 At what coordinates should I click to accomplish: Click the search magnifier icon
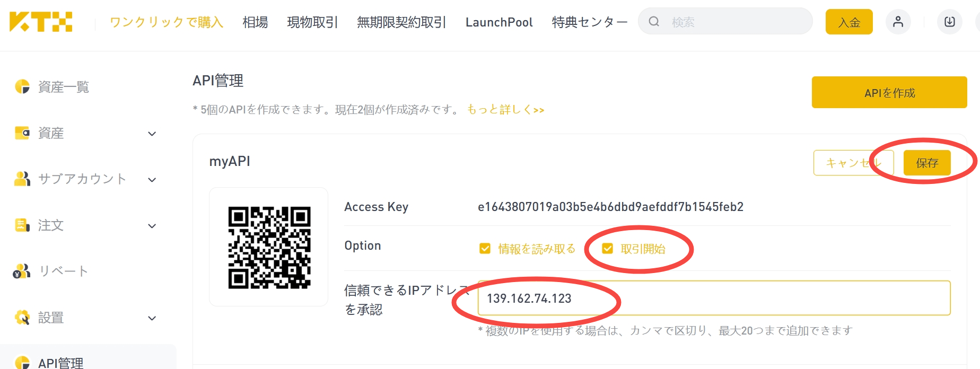pos(654,22)
